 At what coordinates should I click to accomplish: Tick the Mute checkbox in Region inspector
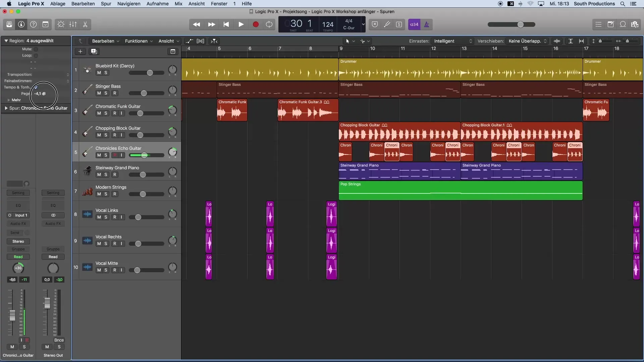coord(36,49)
